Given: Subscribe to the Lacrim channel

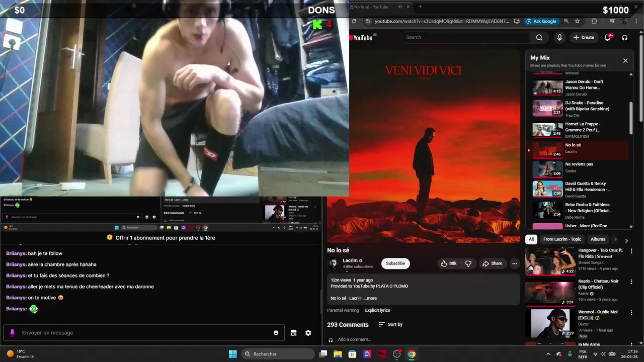Looking at the screenshot, I should tap(395, 263).
